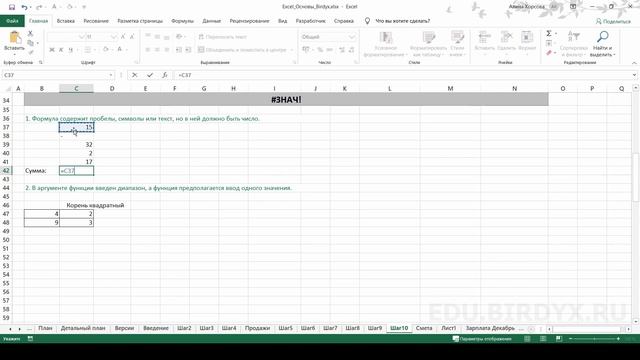Open the Файл (File) tab
The height and width of the screenshot is (360, 640).
12,21
